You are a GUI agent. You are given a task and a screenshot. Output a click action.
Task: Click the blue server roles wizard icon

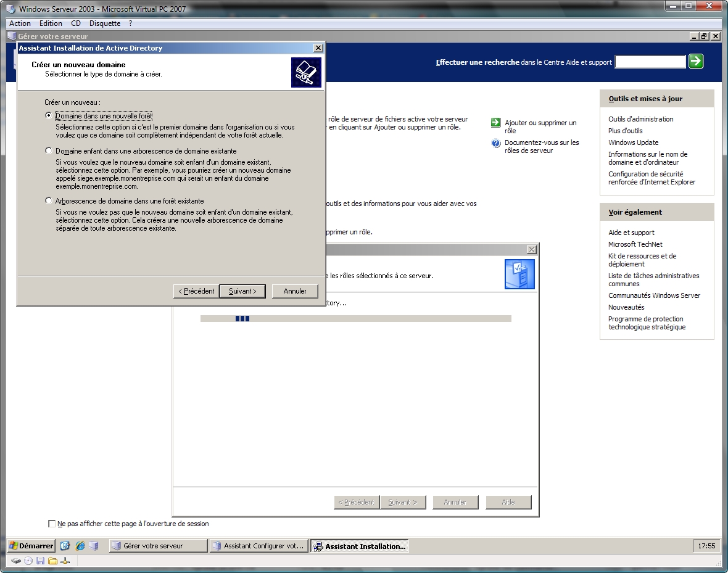coord(519,274)
